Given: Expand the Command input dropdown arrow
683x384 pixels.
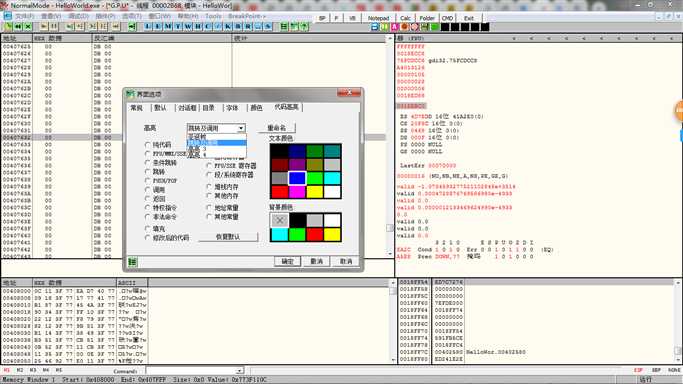Looking at the screenshot, I should click(239, 371).
